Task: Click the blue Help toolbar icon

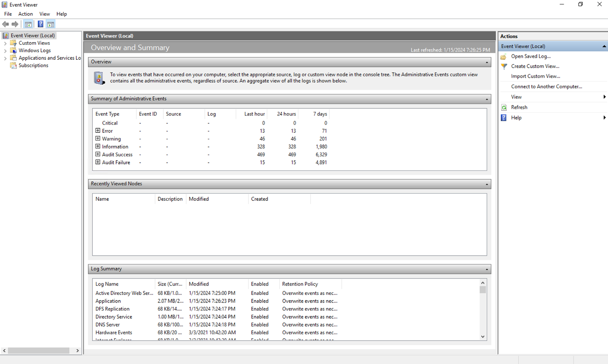Action: point(40,24)
